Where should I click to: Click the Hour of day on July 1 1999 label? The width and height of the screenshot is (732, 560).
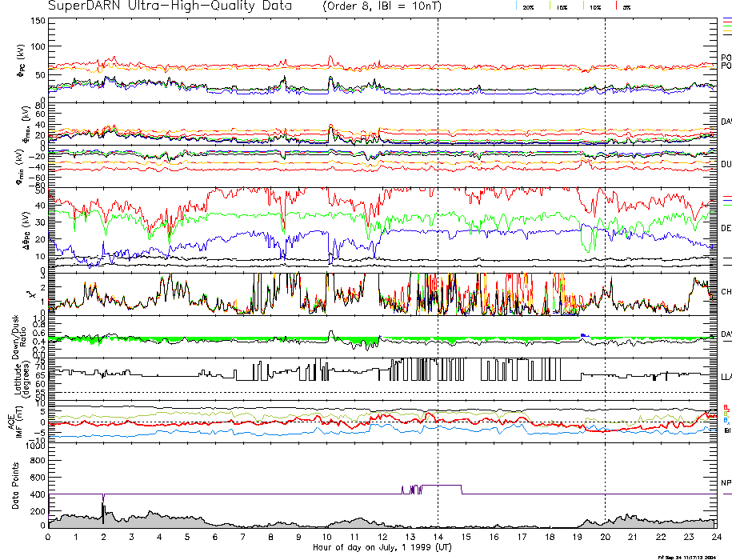(x=382, y=546)
